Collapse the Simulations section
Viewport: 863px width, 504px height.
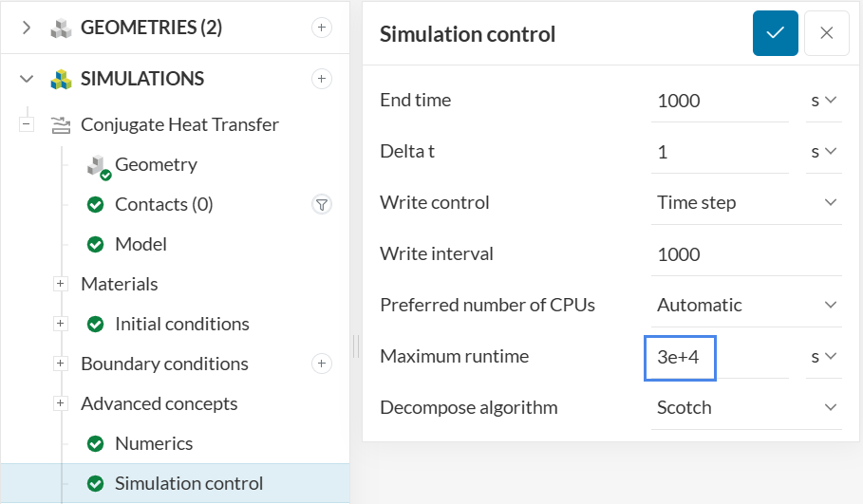point(27,79)
